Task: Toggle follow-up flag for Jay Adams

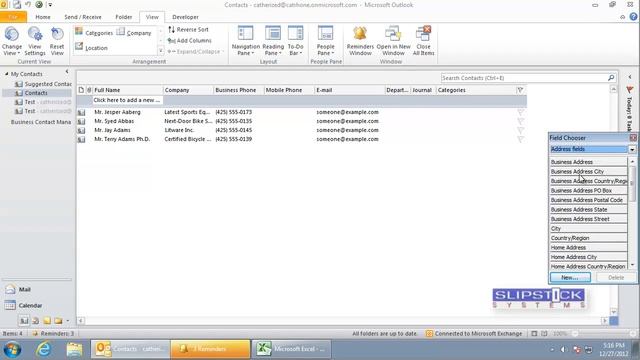Action: (x=520, y=130)
